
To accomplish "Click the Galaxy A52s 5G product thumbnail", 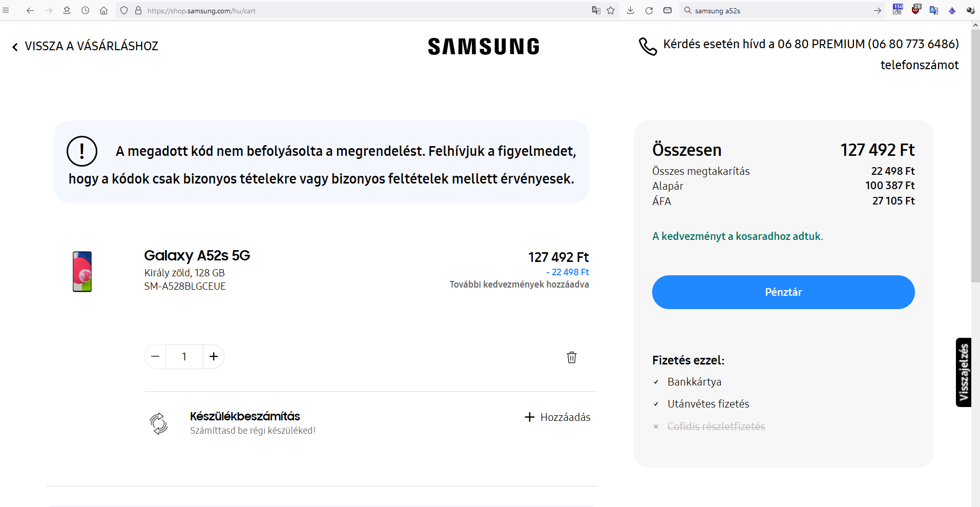I will [82, 272].
